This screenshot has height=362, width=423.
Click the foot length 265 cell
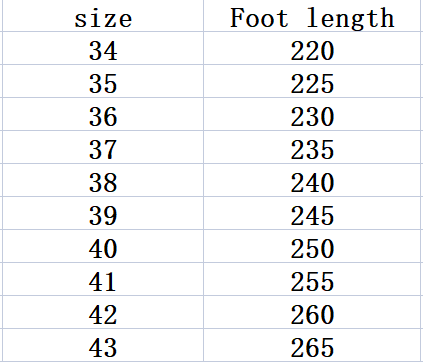click(x=312, y=345)
